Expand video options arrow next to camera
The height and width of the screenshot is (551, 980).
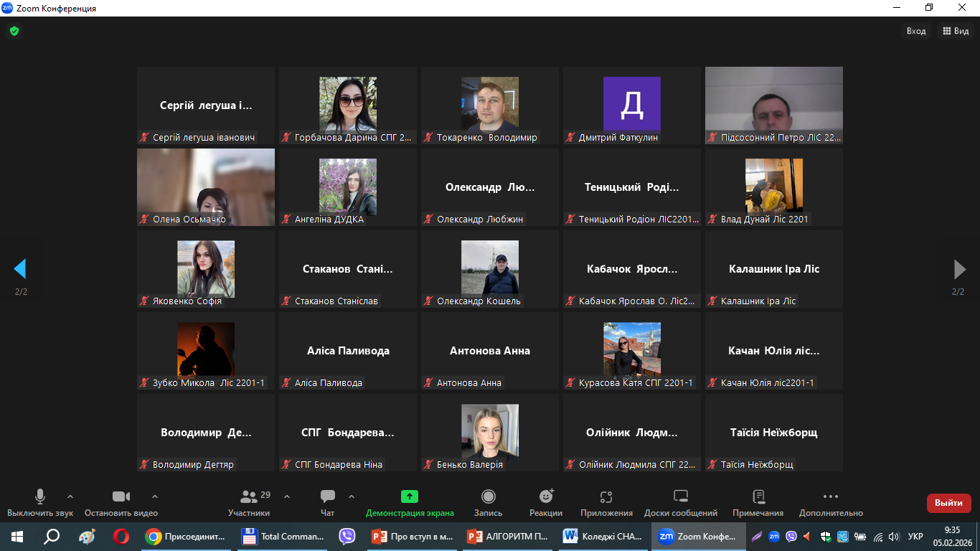coord(155,496)
